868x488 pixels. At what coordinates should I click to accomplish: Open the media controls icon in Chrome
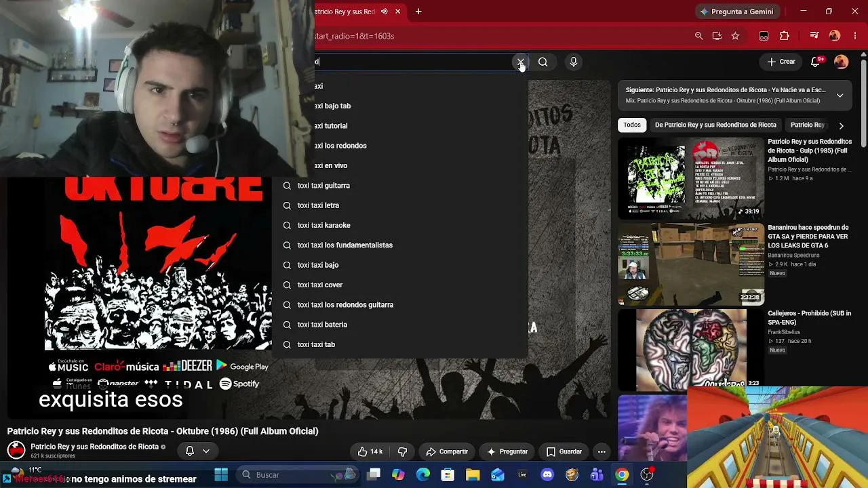[814, 36]
